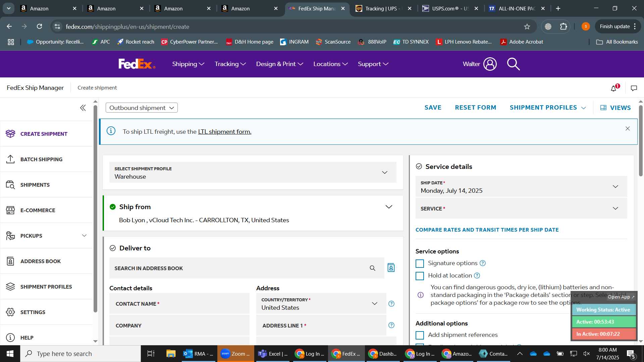Open the Service dropdown
644x362 pixels.
(x=521, y=208)
